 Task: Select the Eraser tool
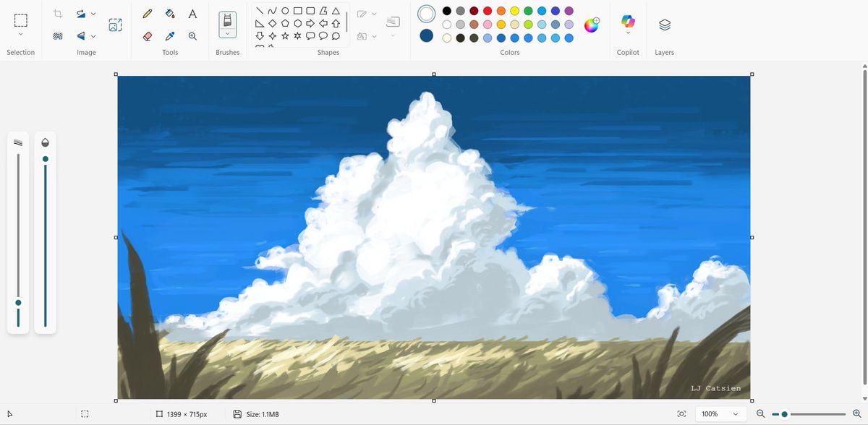pyautogui.click(x=148, y=35)
